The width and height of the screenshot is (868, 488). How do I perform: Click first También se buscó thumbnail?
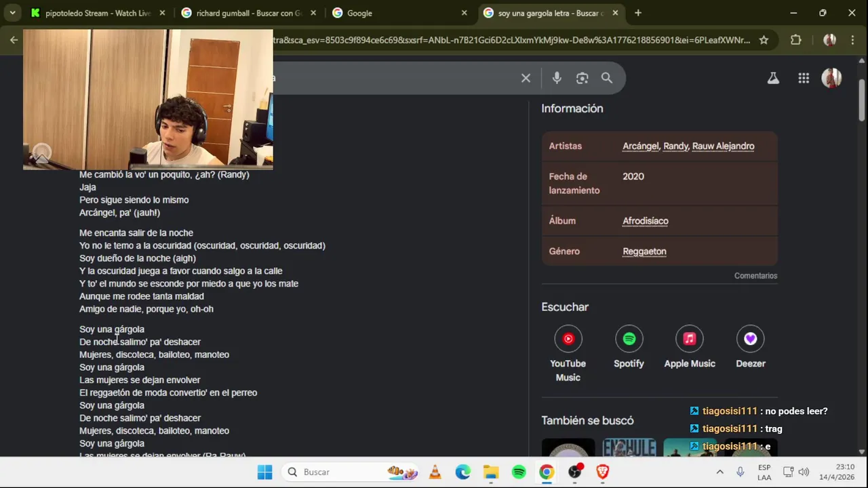[x=568, y=447]
